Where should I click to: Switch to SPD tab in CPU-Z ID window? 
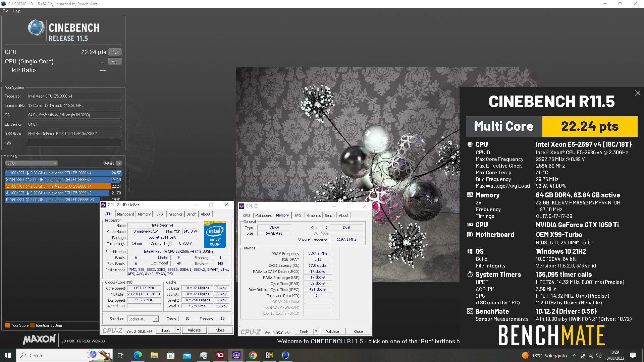click(x=160, y=214)
